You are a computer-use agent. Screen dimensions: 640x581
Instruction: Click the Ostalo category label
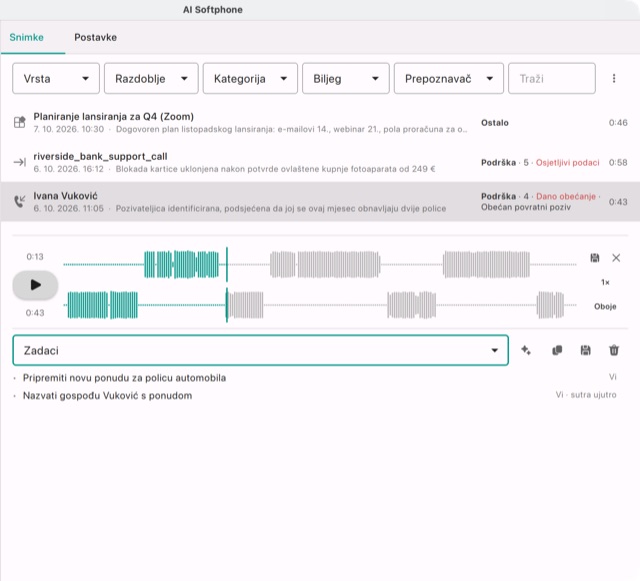pyautogui.click(x=495, y=123)
